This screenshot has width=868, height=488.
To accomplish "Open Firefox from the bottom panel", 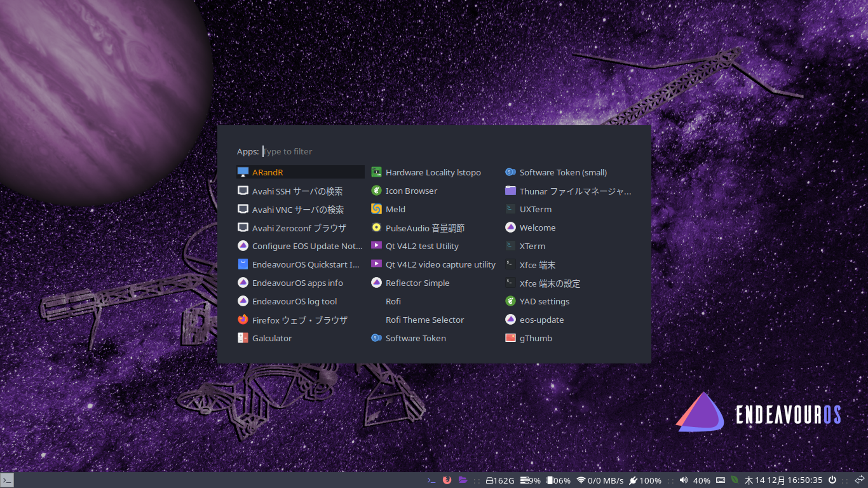I will [x=447, y=480].
